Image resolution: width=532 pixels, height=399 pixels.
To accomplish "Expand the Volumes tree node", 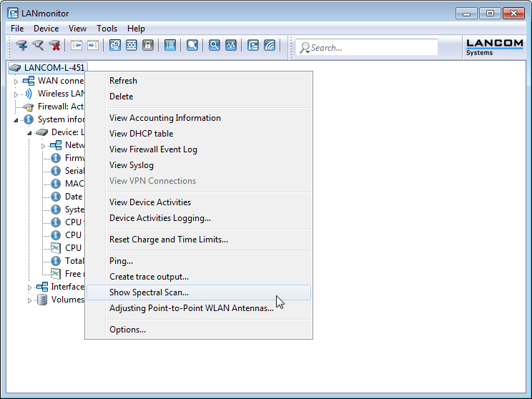I will tap(29, 300).
